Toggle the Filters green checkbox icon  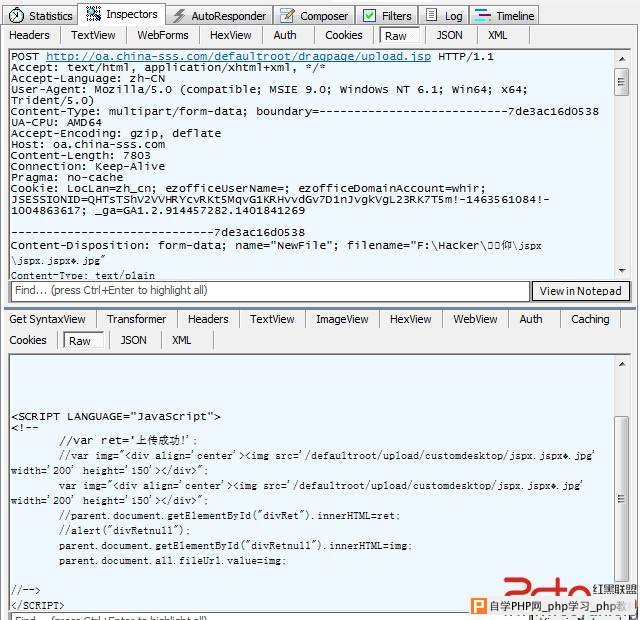click(369, 16)
